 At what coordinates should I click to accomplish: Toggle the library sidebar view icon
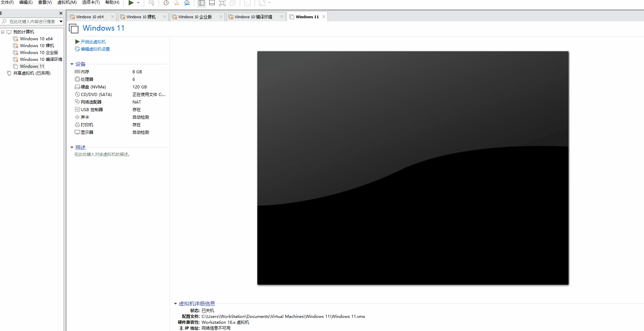(x=202, y=3)
